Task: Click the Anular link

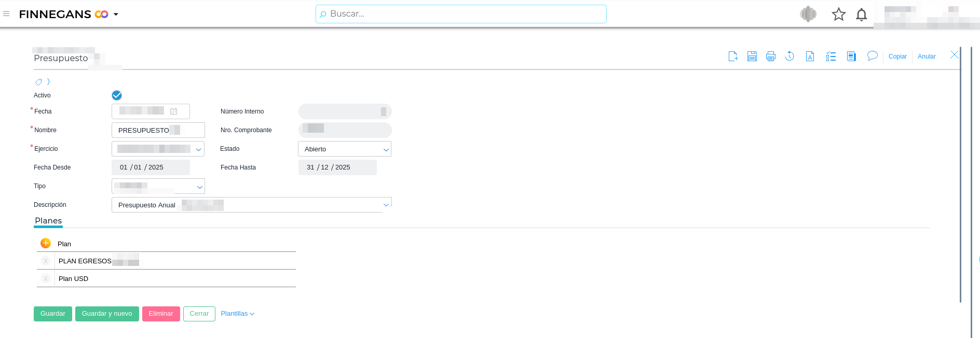Action: 927,57
